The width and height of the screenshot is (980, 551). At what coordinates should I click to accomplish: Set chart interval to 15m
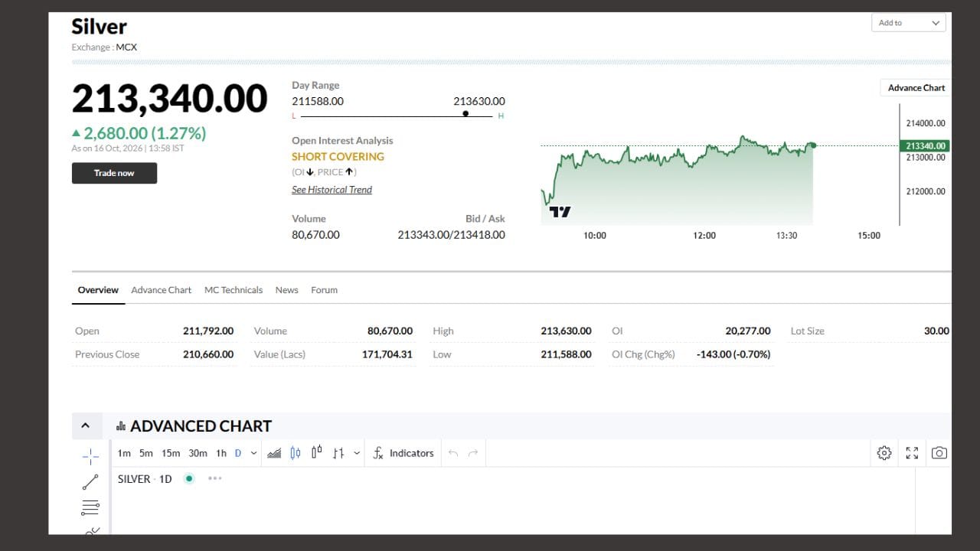pyautogui.click(x=171, y=453)
